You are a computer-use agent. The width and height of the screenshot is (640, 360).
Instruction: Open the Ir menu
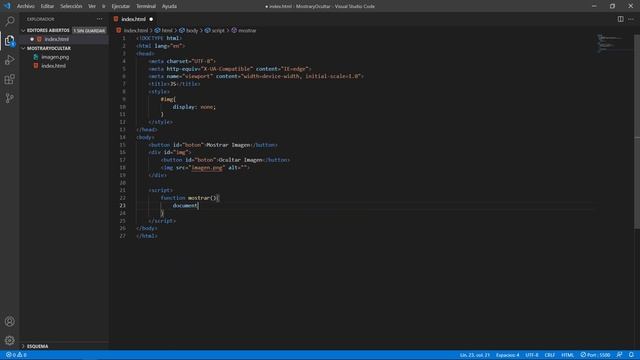[x=104, y=6]
